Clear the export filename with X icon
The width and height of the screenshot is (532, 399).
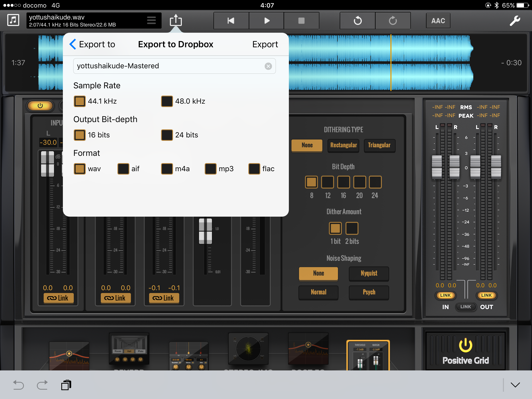[268, 66]
